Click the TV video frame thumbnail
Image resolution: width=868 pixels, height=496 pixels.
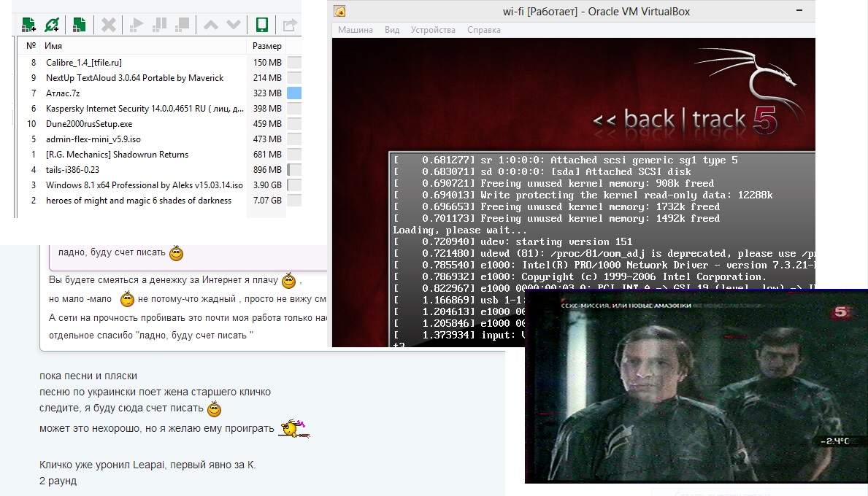(x=696, y=386)
